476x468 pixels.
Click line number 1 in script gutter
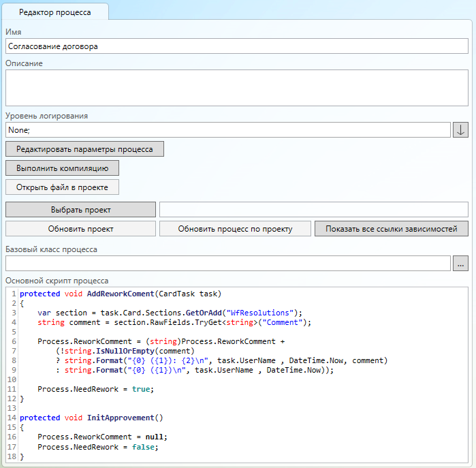pos(13,294)
